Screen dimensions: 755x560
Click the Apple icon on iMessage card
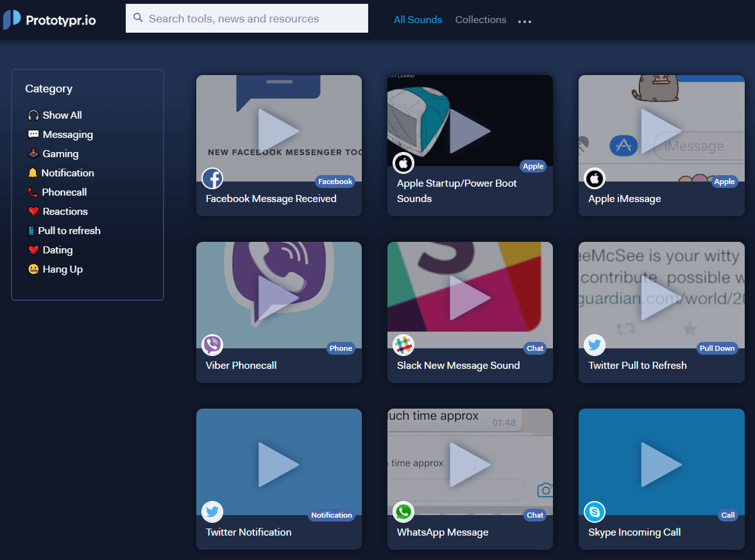(595, 178)
